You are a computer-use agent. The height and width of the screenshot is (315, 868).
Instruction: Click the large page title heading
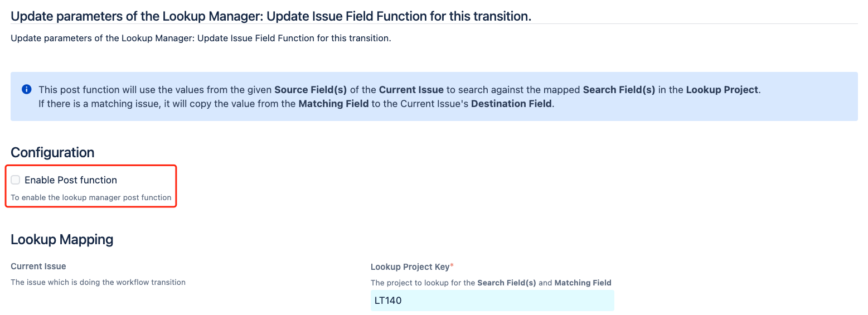click(x=271, y=16)
